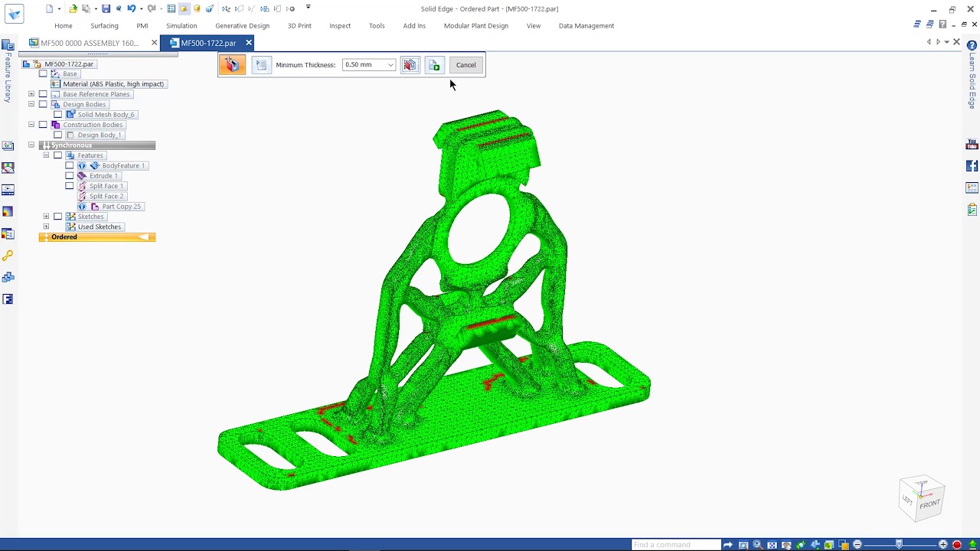This screenshot has height=551, width=980.
Task: Expand the Sketches tree node
Action: 46,217
